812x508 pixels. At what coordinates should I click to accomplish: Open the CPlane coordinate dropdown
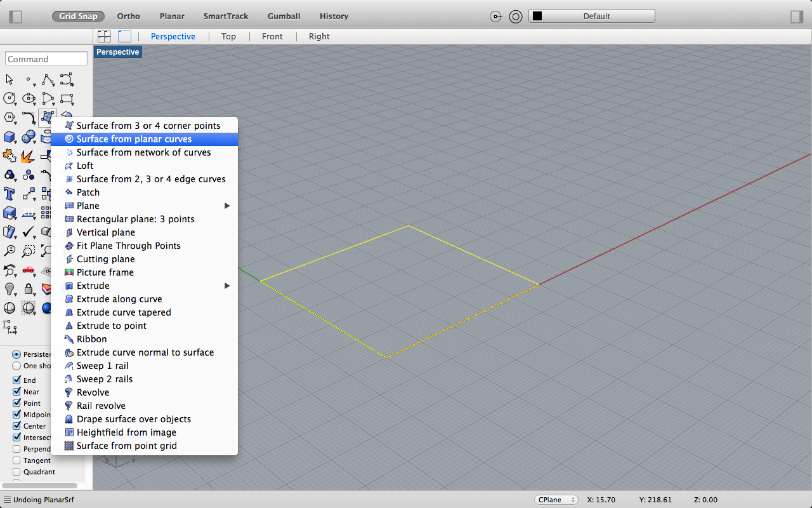(556, 500)
